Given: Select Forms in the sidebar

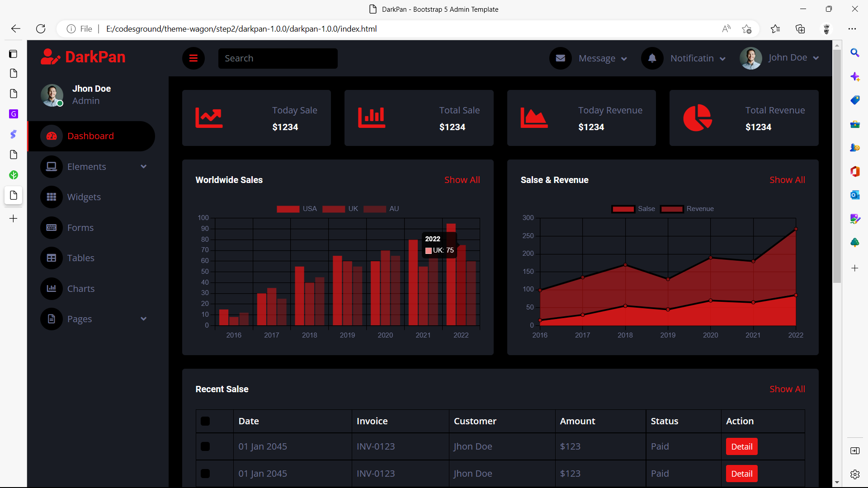Looking at the screenshot, I should pyautogui.click(x=91, y=228).
